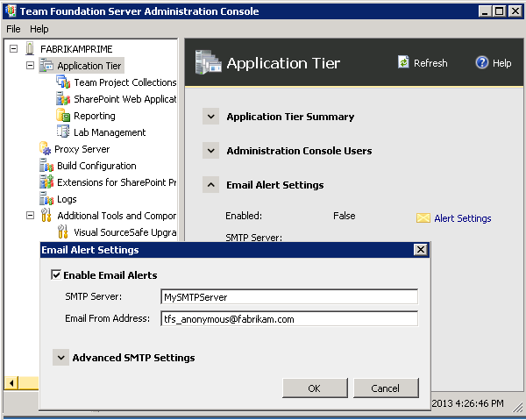Uncheck Enable Email Alerts checkbox
526x420 pixels.
pos(56,274)
